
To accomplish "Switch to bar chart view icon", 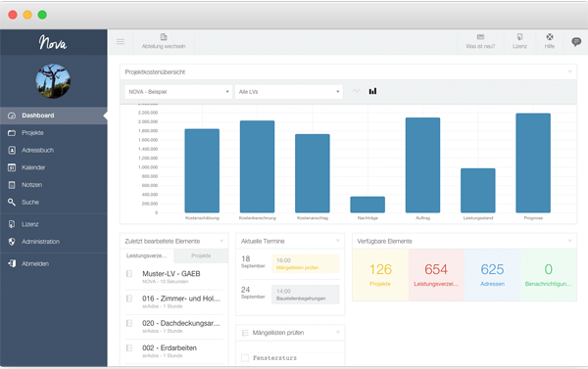I will point(372,91).
